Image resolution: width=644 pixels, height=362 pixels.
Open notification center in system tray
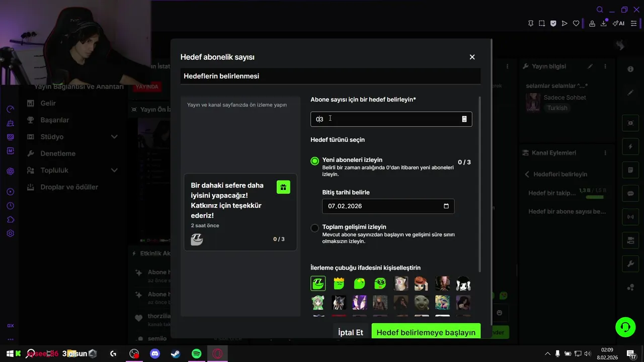click(631, 354)
